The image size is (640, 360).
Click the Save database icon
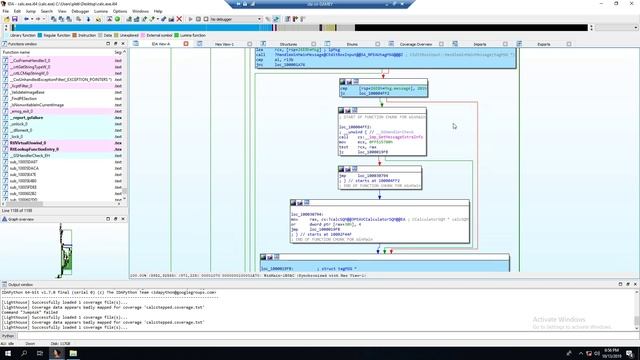coord(15,19)
